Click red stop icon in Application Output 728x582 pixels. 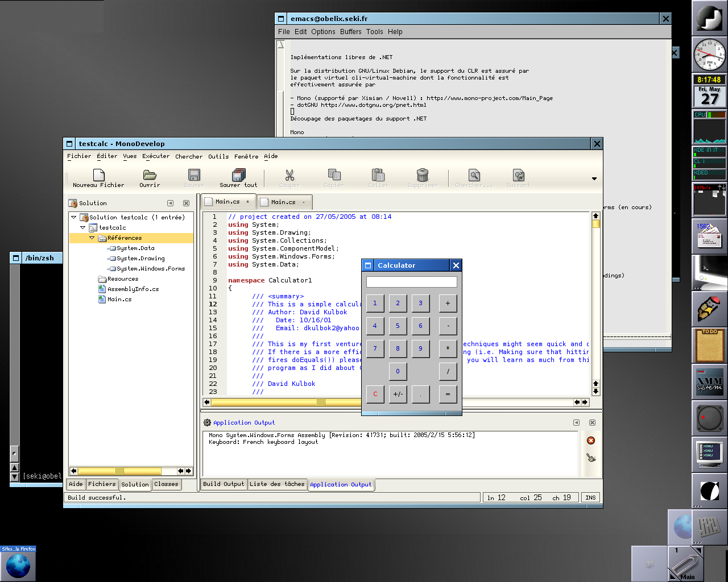point(591,440)
